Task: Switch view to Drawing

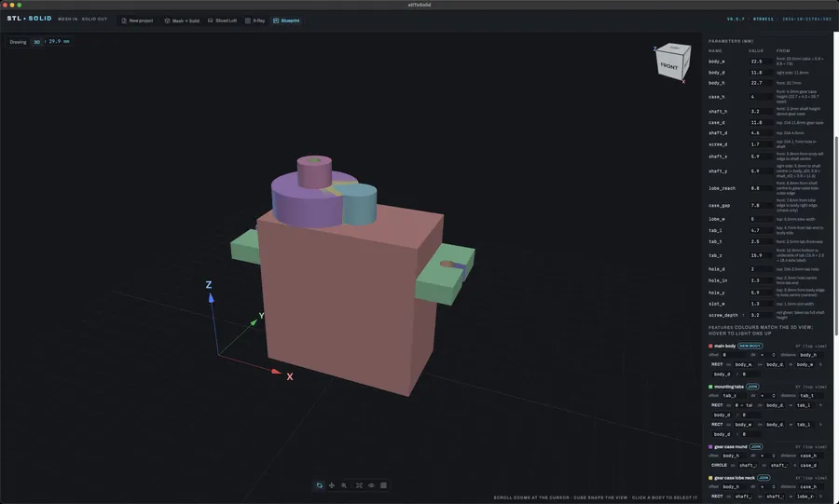Action: [x=19, y=42]
